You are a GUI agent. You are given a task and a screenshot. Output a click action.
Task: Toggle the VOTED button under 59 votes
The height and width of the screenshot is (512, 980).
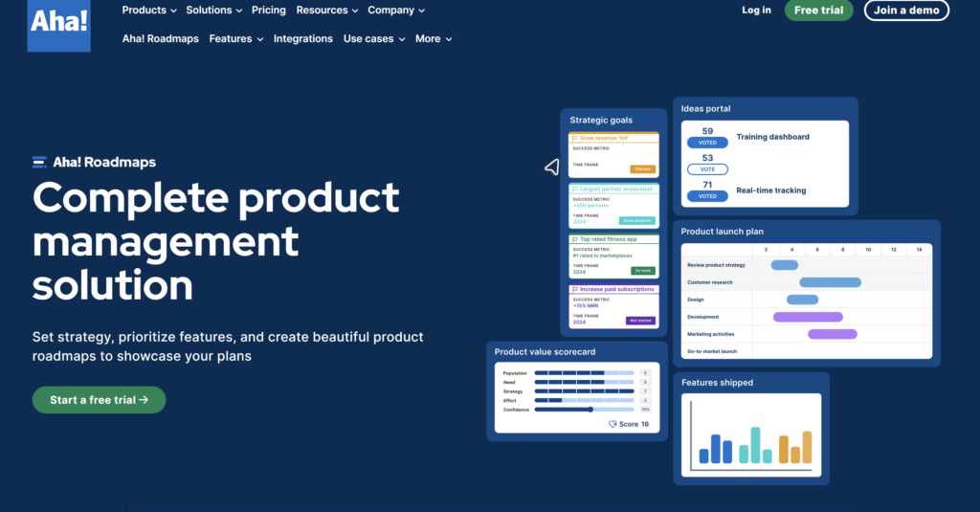(707, 143)
